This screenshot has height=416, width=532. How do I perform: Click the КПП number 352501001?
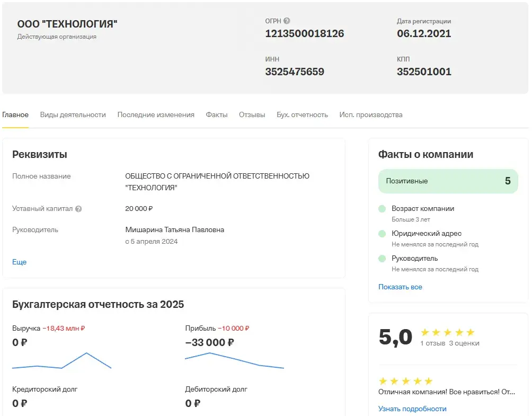click(424, 72)
